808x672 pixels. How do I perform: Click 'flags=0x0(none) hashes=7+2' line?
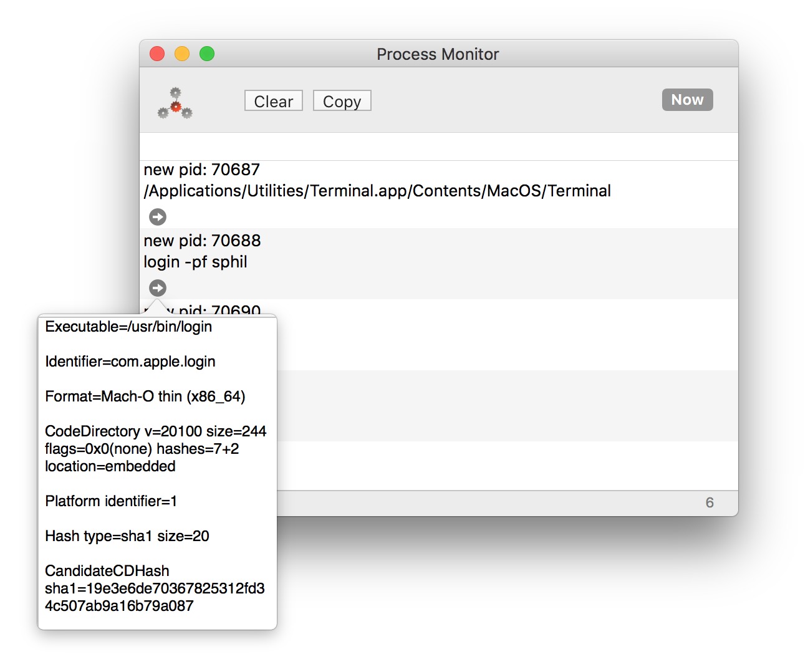[142, 449]
